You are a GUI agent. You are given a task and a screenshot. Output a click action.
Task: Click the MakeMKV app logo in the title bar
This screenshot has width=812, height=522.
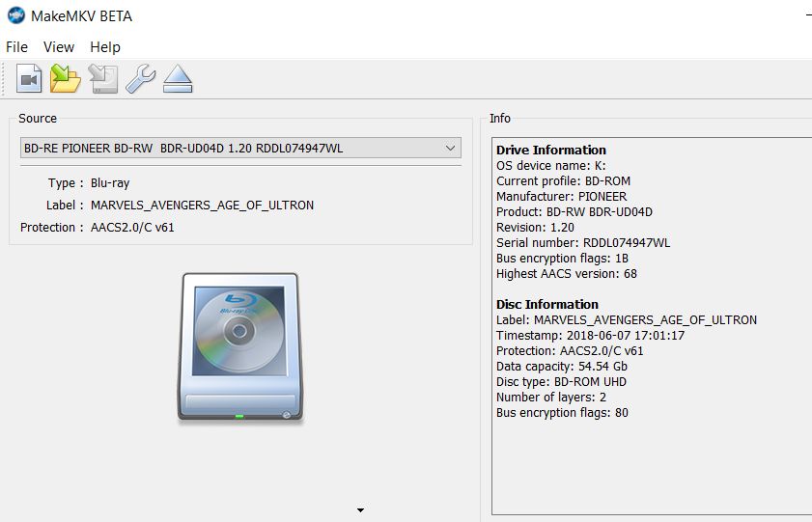16,15
